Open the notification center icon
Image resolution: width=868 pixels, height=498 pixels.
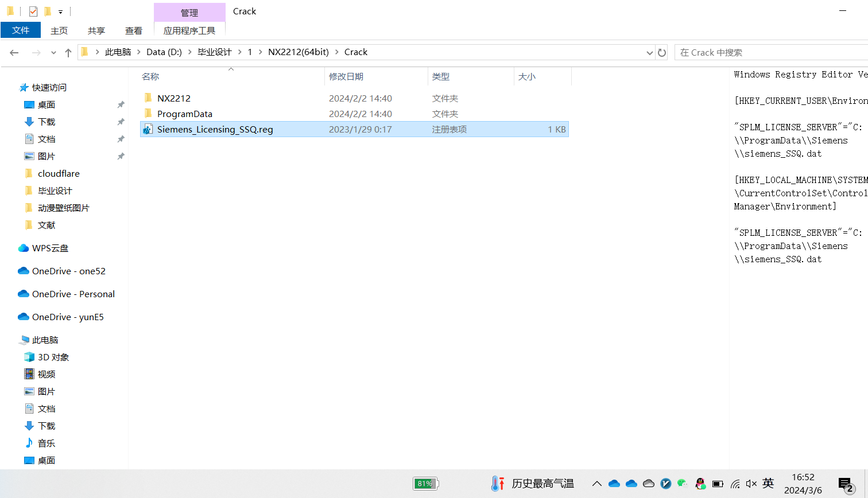click(x=845, y=484)
